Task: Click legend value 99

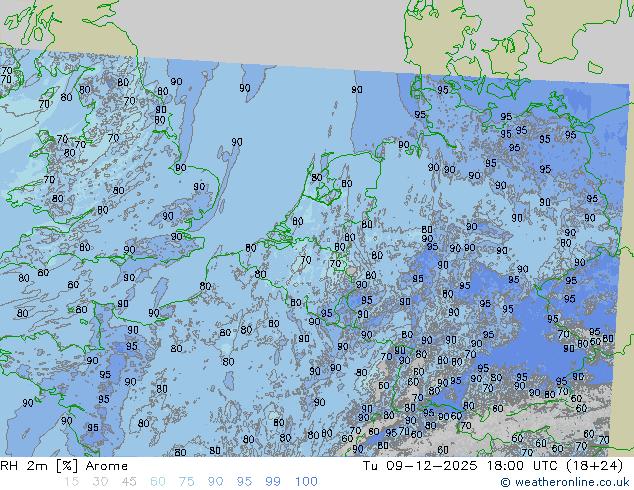Action: 273,482
